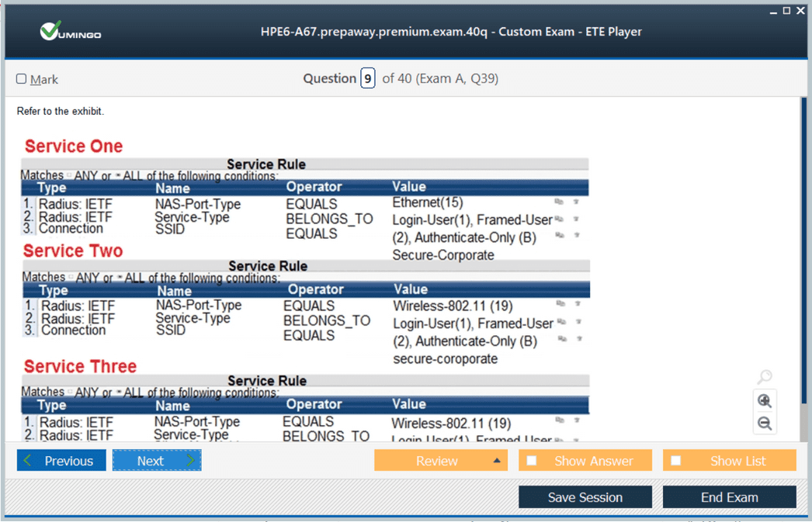
Task: Click the copy icon on Service One's Ethernet(15) row
Action: (559, 202)
